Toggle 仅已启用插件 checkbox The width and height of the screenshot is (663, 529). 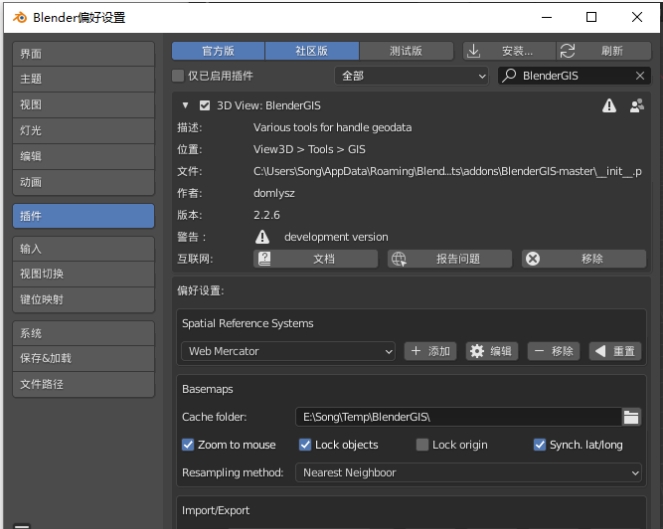[178, 76]
